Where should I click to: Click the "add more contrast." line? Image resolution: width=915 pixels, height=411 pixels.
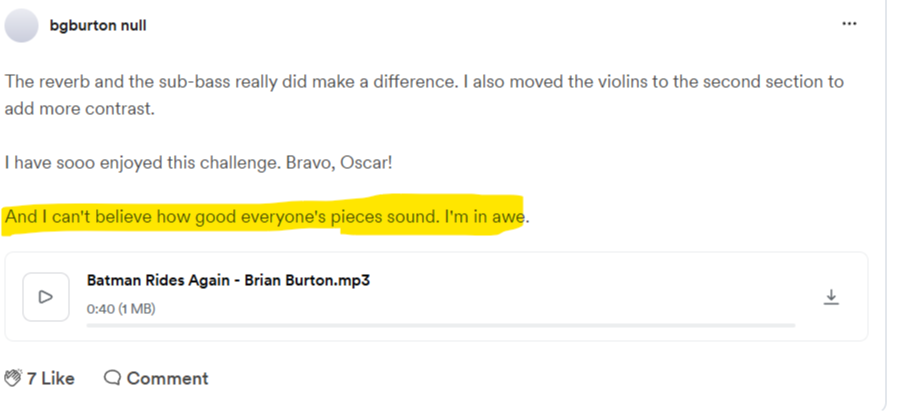pyautogui.click(x=80, y=108)
